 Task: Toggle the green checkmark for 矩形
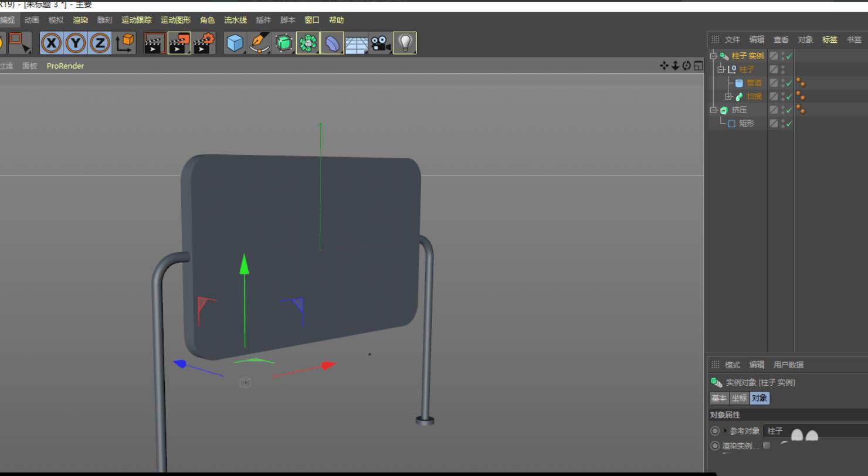789,124
